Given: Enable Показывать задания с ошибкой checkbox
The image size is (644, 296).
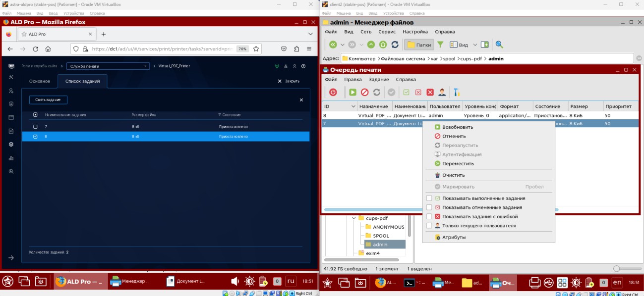Looking at the screenshot, I should pos(429,216).
